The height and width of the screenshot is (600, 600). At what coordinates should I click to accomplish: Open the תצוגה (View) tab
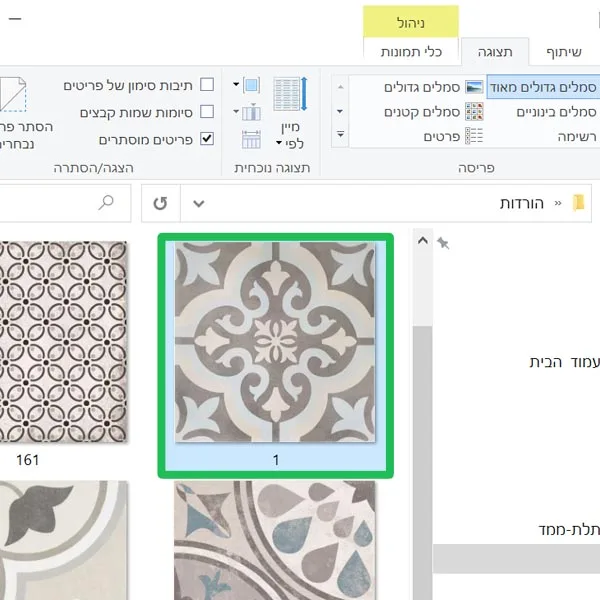(495, 52)
